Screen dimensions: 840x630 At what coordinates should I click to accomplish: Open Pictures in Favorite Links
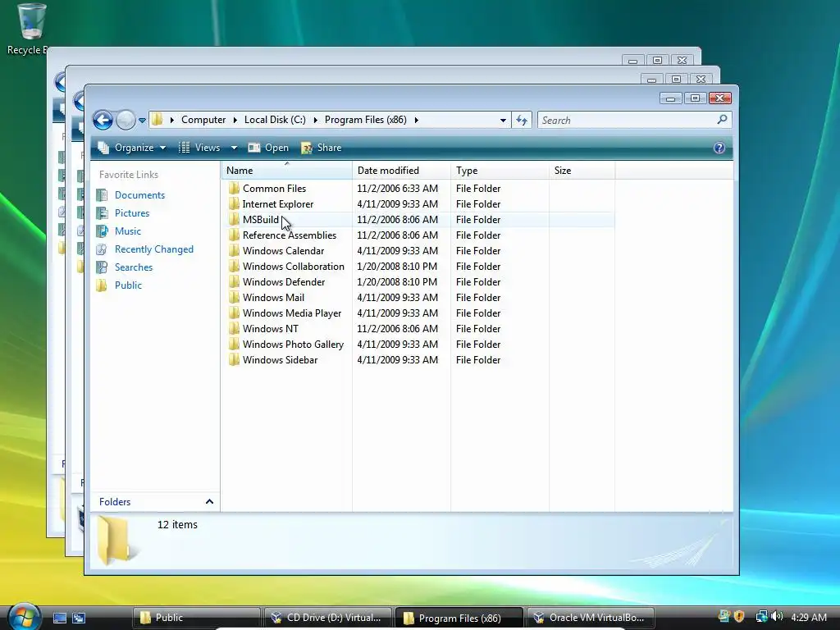(132, 213)
